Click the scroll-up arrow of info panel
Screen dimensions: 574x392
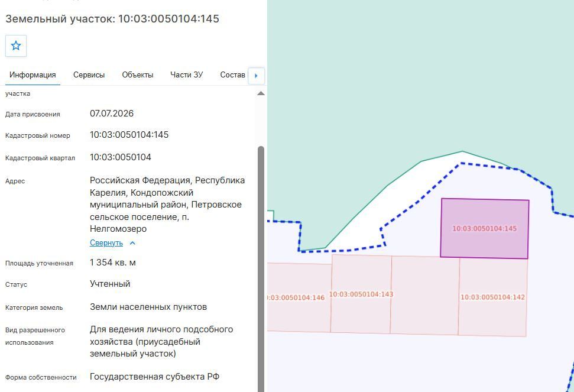tap(261, 93)
